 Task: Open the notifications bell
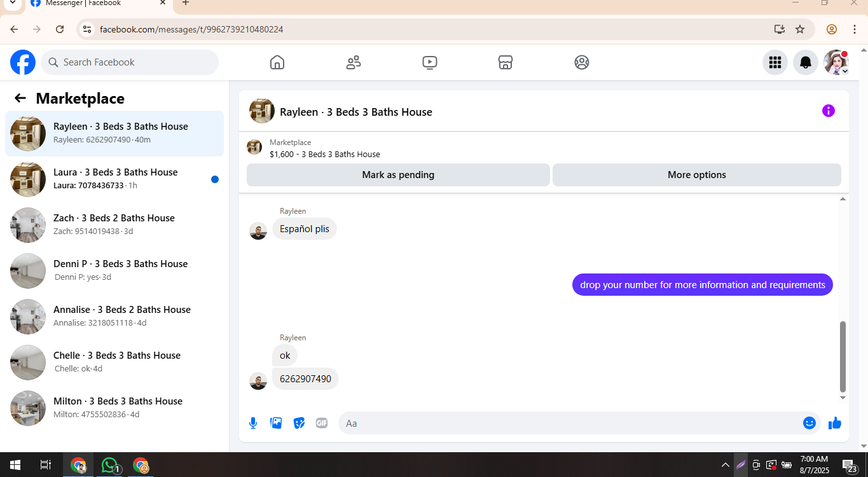coord(806,62)
